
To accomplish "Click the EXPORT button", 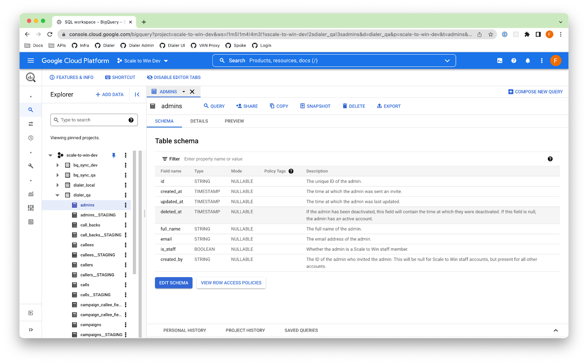I will (x=389, y=106).
